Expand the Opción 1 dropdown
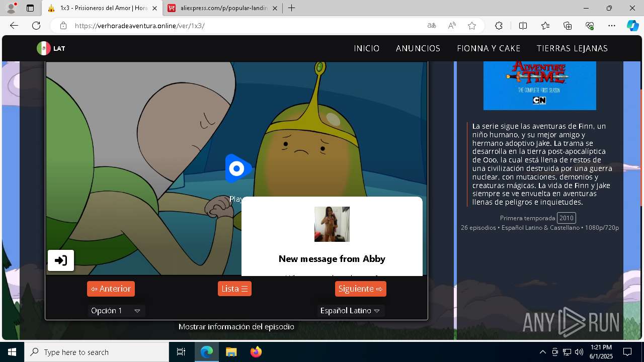The image size is (644, 362). point(116,311)
